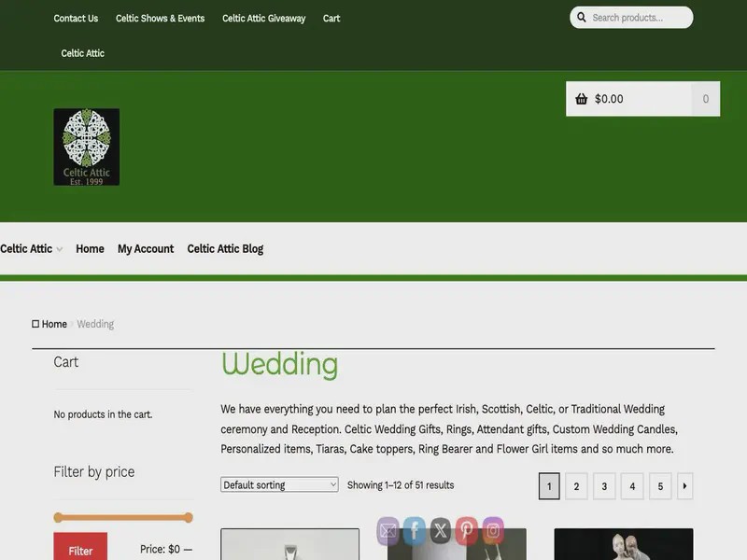Click the Wedding page heading
747x560 pixels.
click(279, 365)
